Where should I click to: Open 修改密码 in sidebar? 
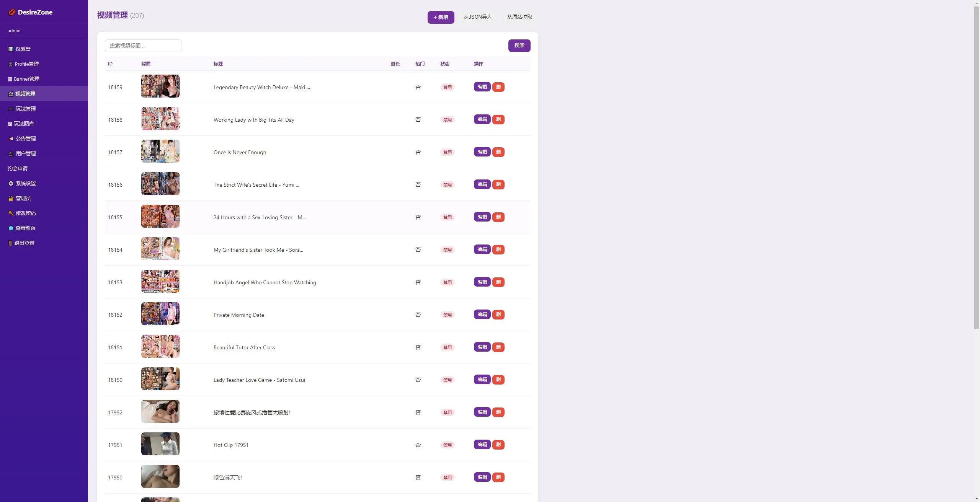(x=44, y=213)
